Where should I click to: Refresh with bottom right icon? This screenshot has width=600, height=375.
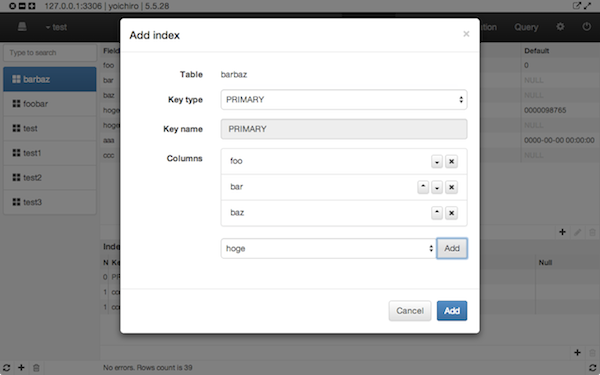pyautogui.click(x=592, y=368)
